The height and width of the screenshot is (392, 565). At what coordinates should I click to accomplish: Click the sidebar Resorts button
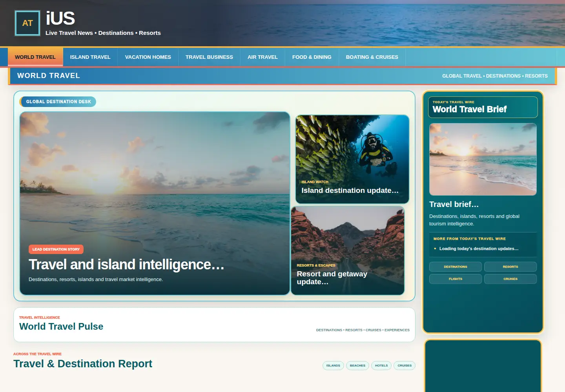click(510, 267)
